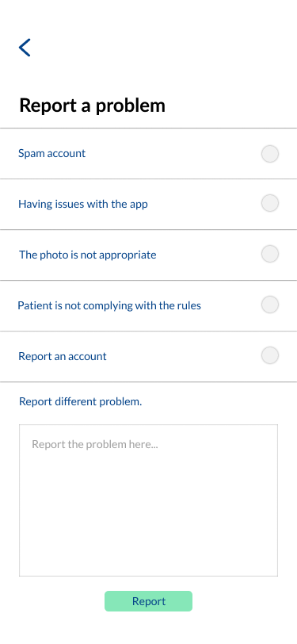Focus the empty problem description text area

(x=149, y=500)
